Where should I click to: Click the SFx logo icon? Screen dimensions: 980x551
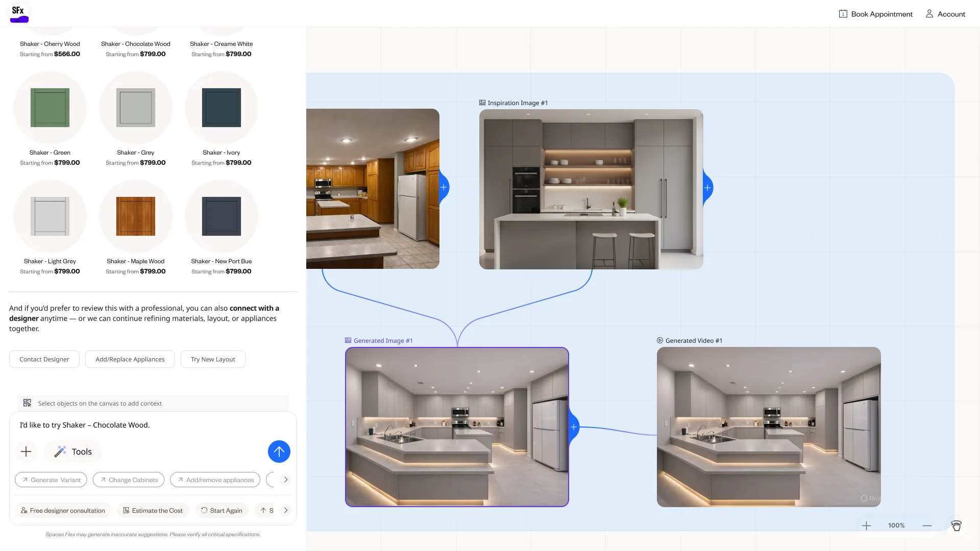19,14
